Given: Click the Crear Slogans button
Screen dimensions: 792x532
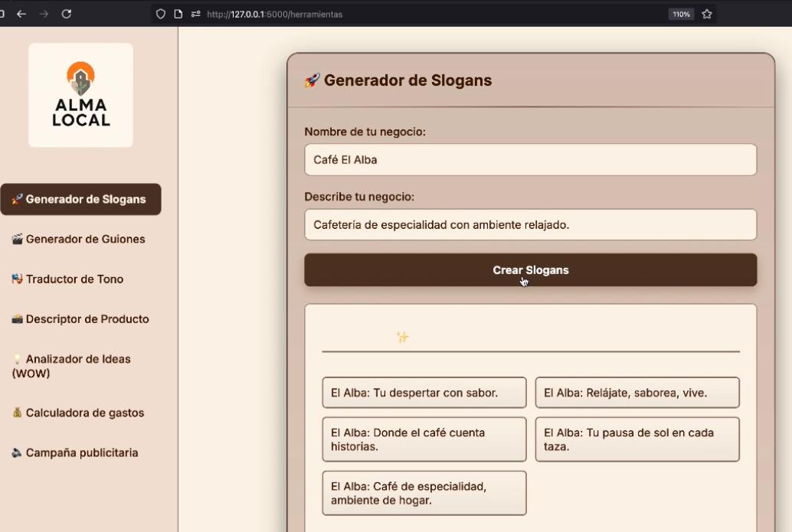Looking at the screenshot, I should (530, 270).
